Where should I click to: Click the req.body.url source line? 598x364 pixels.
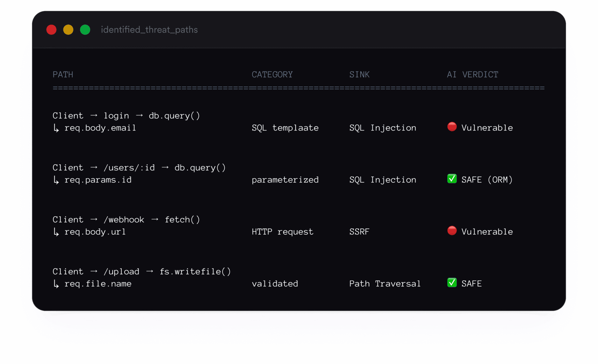(95, 232)
